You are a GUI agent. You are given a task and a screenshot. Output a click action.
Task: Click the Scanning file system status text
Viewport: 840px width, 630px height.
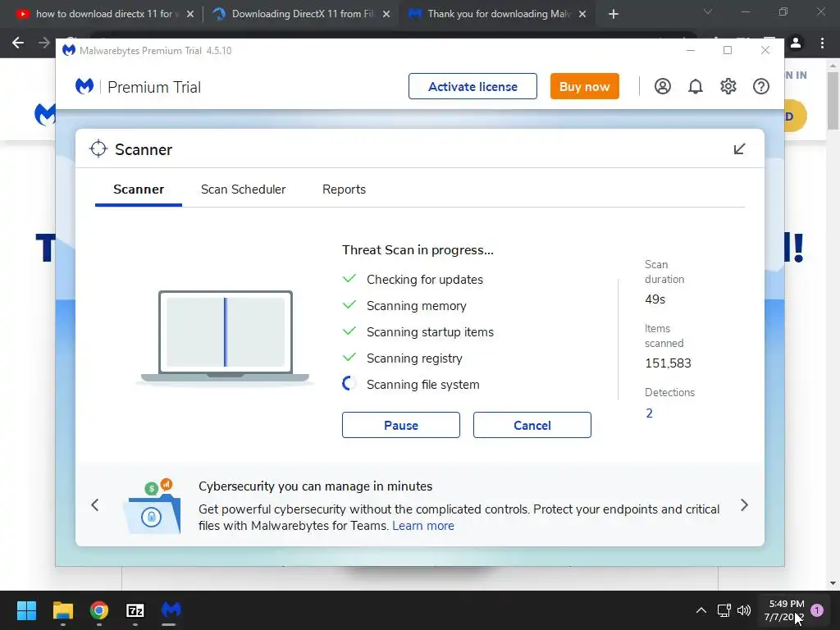click(422, 385)
